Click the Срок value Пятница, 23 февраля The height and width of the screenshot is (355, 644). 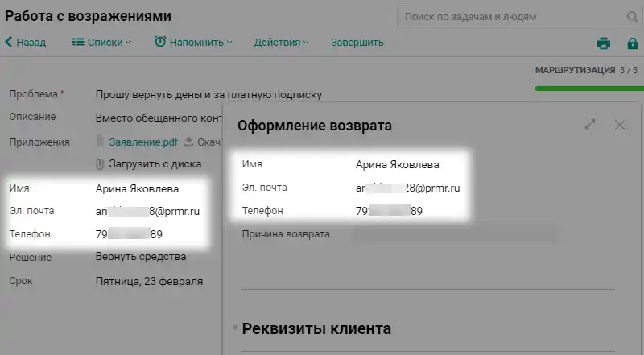149,282
